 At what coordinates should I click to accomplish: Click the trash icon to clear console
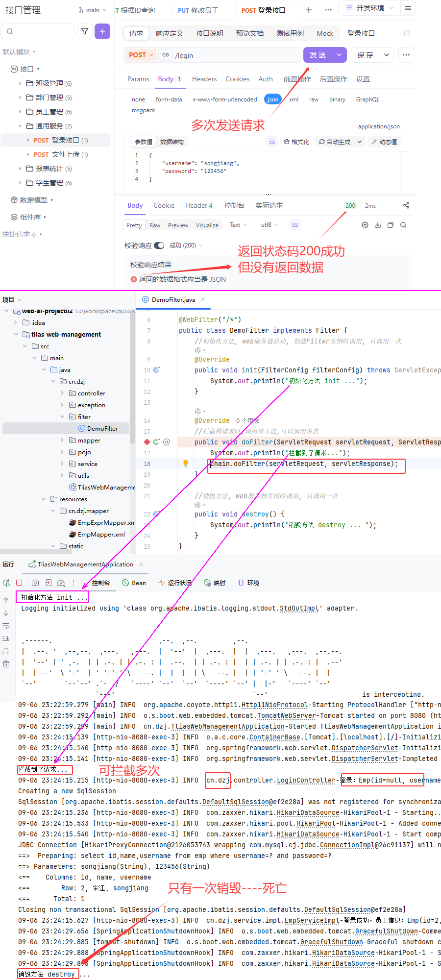[x=6, y=664]
